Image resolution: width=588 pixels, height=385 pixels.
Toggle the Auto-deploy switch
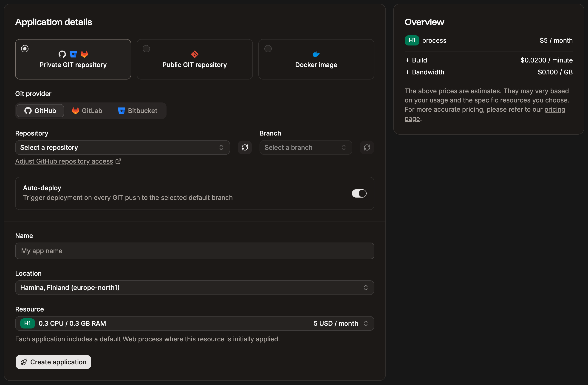click(359, 193)
